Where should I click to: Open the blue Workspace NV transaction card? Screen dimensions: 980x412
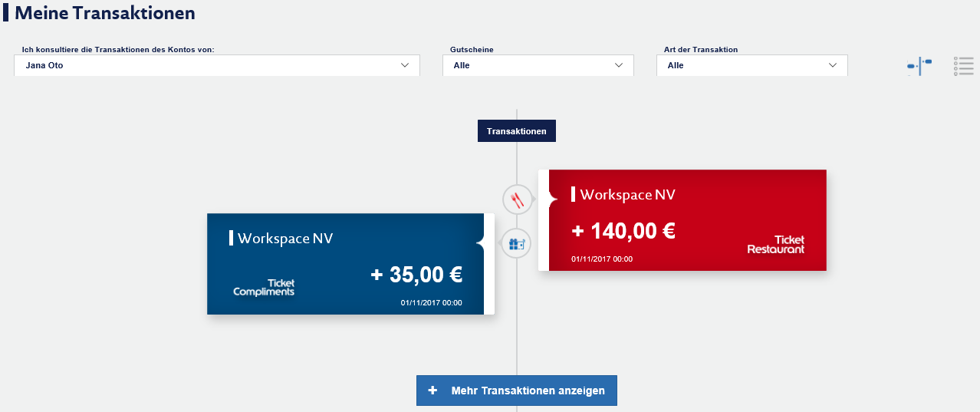click(350, 264)
